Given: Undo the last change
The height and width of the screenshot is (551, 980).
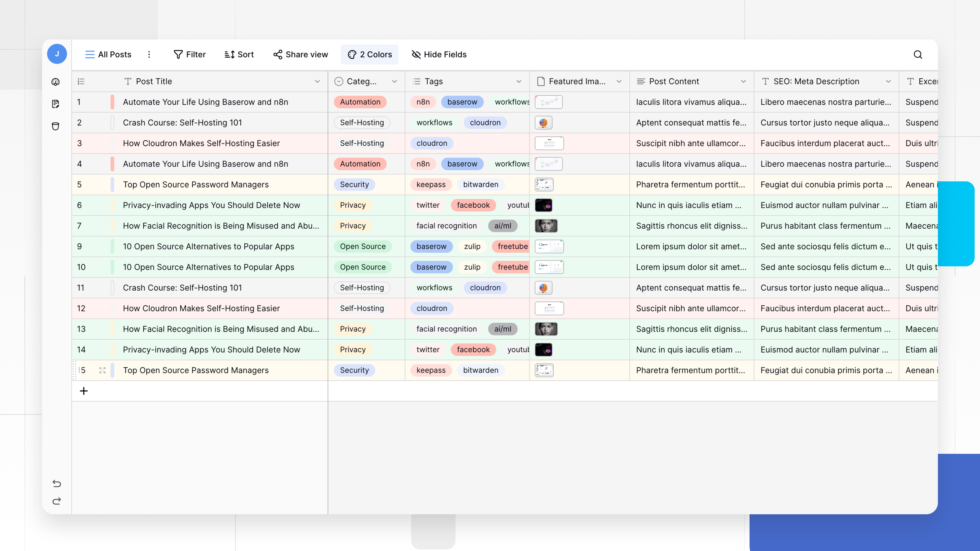Looking at the screenshot, I should tap(56, 484).
